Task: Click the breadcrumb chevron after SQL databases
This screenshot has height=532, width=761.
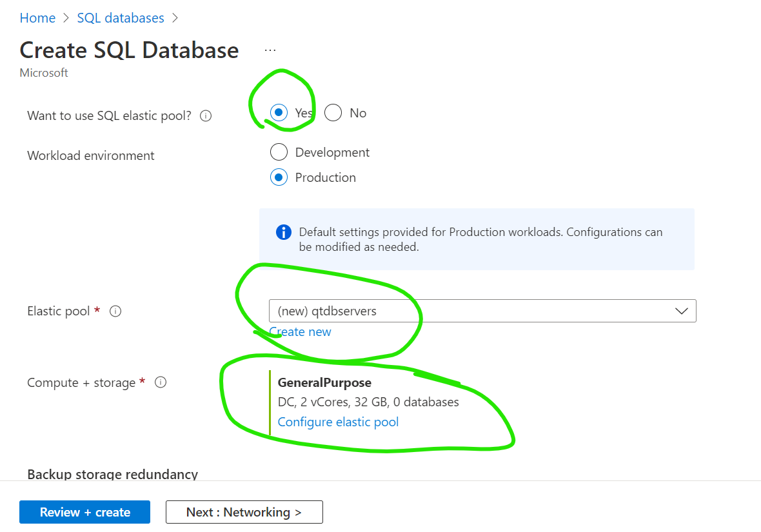Action: [x=175, y=17]
